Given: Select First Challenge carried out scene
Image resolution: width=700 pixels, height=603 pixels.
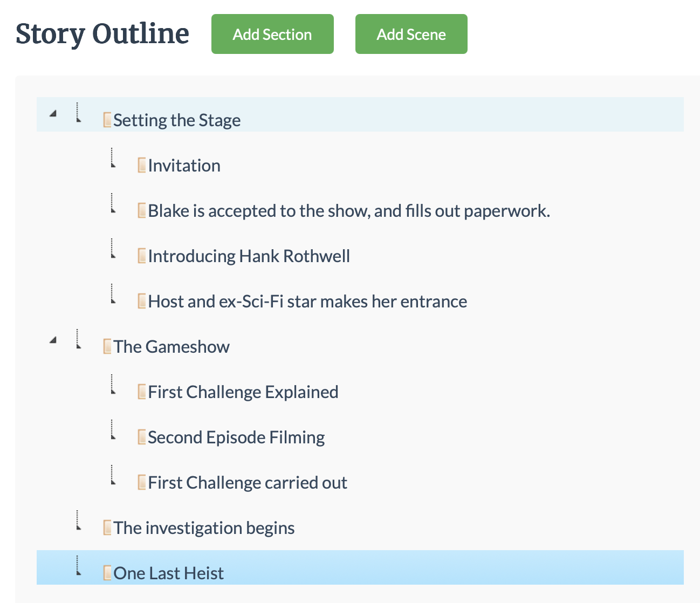Looking at the screenshot, I should point(248,483).
